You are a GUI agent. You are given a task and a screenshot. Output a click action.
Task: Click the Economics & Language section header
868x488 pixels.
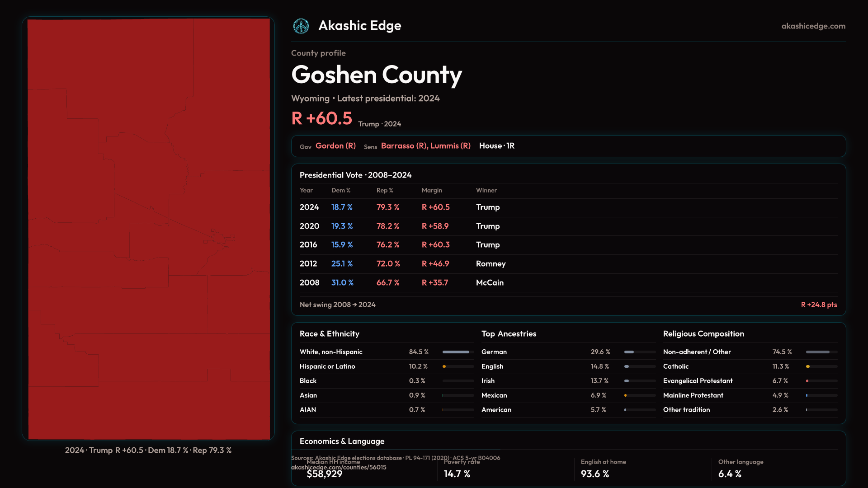[342, 441]
